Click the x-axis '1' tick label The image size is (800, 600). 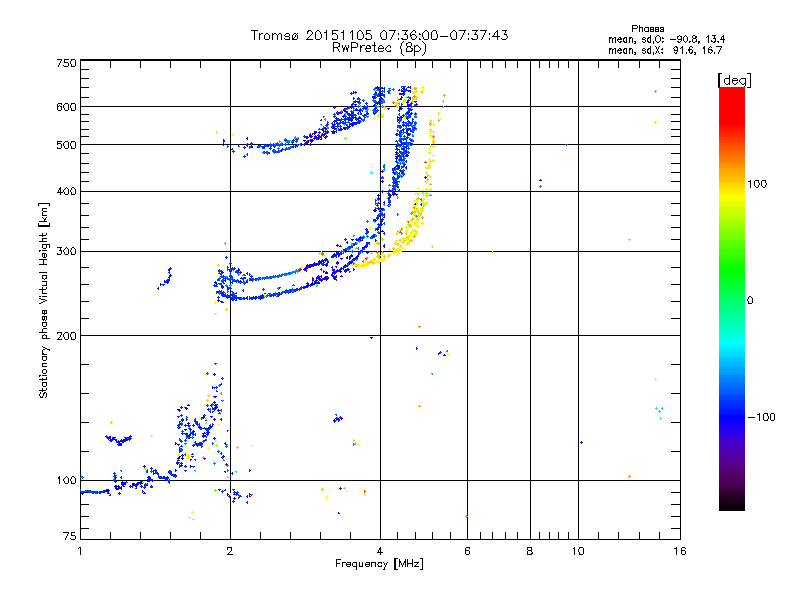pyautogui.click(x=80, y=551)
